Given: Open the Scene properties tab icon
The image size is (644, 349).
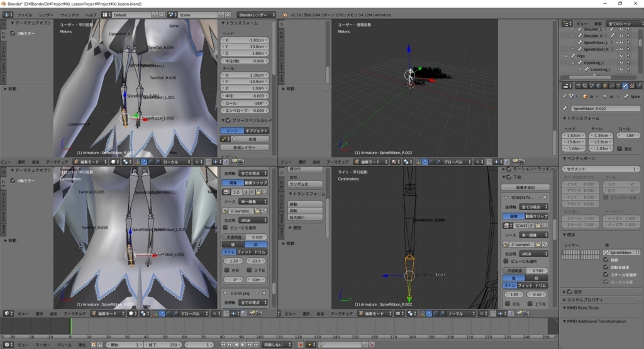Looking at the screenshot, I should coord(591,86).
